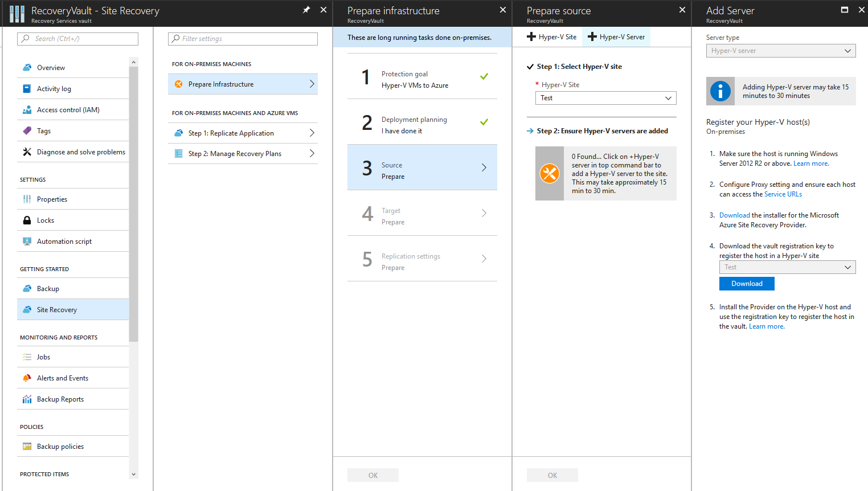868x491 pixels.
Task: Click 'Step 1: Select Hyper-V site' heading
Action: 579,67
